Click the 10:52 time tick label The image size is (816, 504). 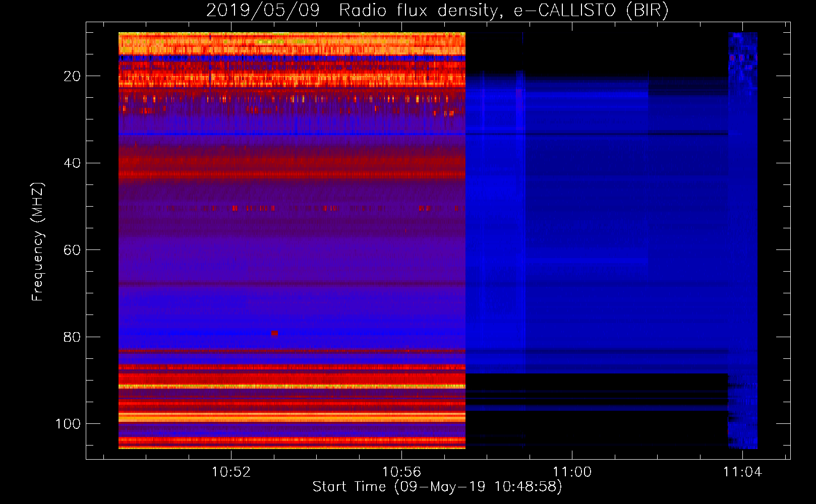tap(231, 472)
